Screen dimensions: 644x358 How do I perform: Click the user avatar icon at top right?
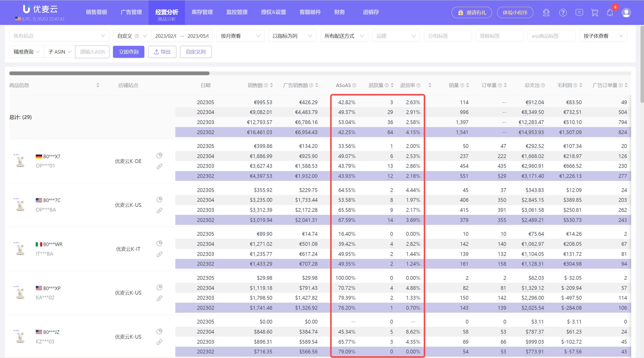click(626, 13)
